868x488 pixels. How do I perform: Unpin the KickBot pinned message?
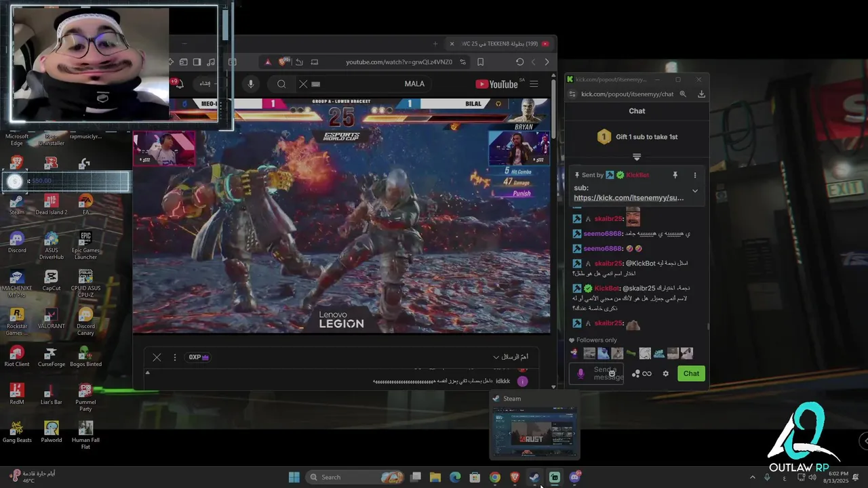(x=675, y=175)
